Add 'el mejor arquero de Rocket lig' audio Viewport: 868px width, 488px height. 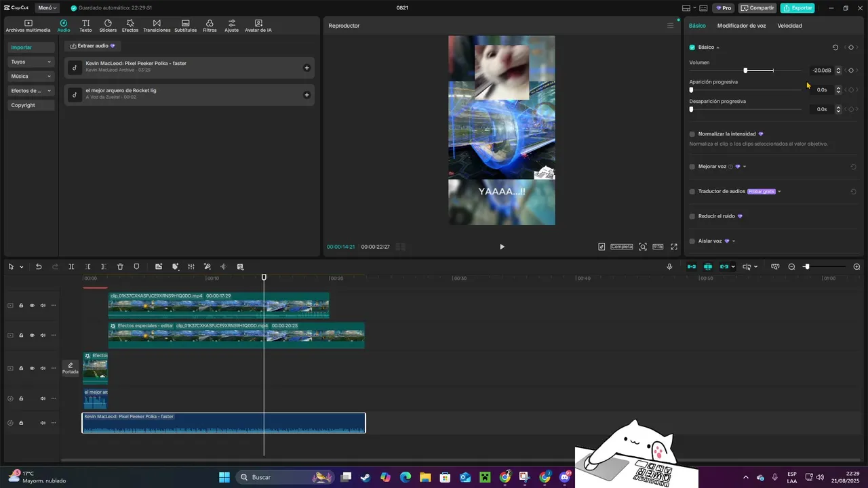click(x=307, y=95)
